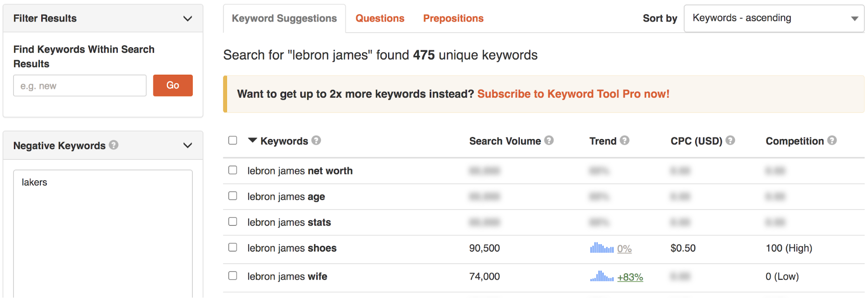Screen dimensions: 868x298
Task: Click help icon next to Trend header
Action: 624,140
